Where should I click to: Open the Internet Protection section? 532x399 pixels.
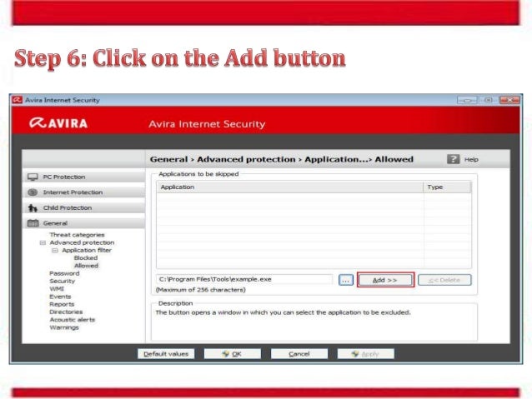(x=83, y=192)
